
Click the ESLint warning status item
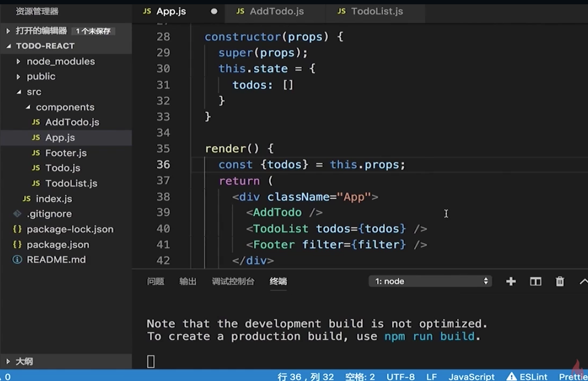(x=526, y=377)
